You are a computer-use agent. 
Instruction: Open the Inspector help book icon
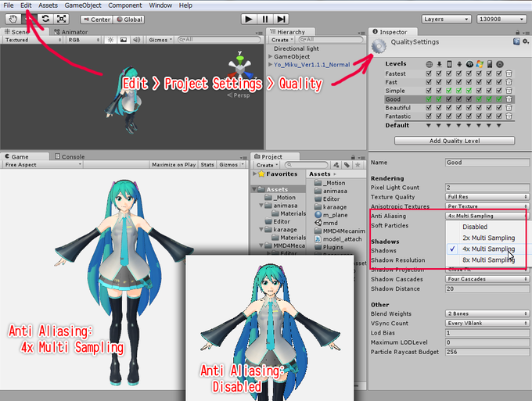click(x=516, y=41)
